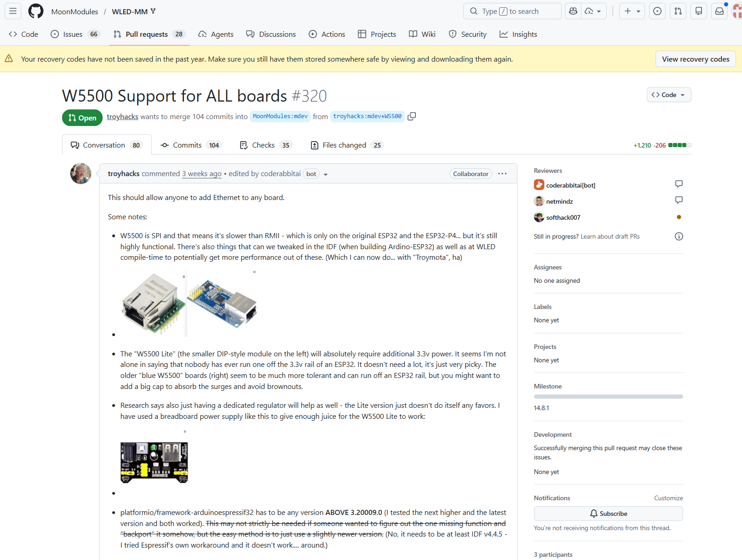Image resolution: width=742 pixels, height=560 pixels.
Task: Subscribe to this thread's notifications
Action: pos(608,514)
